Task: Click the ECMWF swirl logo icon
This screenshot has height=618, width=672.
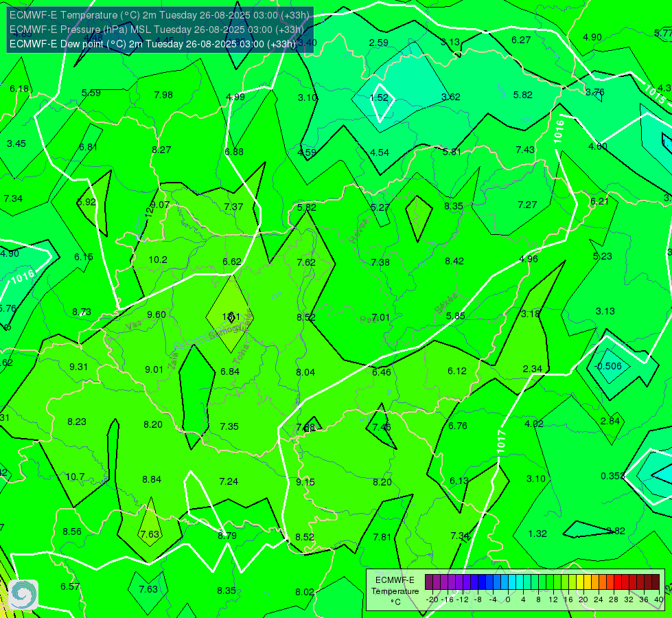Action: (23, 595)
